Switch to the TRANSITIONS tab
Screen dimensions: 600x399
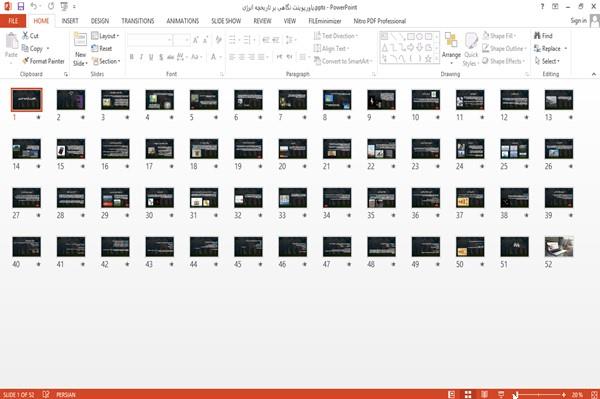coord(138,21)
